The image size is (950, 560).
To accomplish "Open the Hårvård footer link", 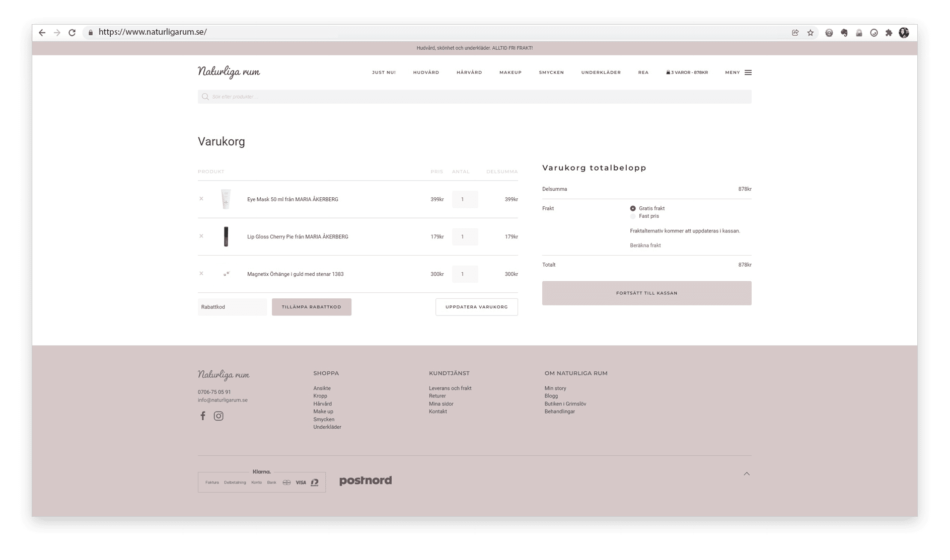I will 323,404.
